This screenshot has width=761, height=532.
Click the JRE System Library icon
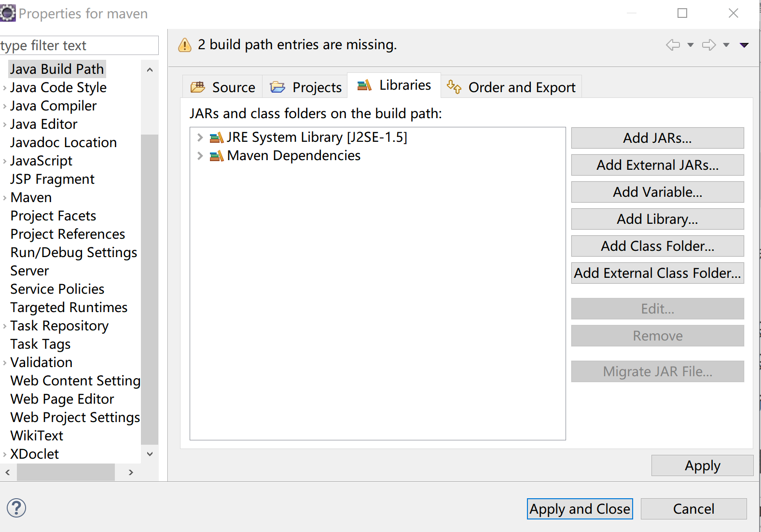[x=216, y=138]
